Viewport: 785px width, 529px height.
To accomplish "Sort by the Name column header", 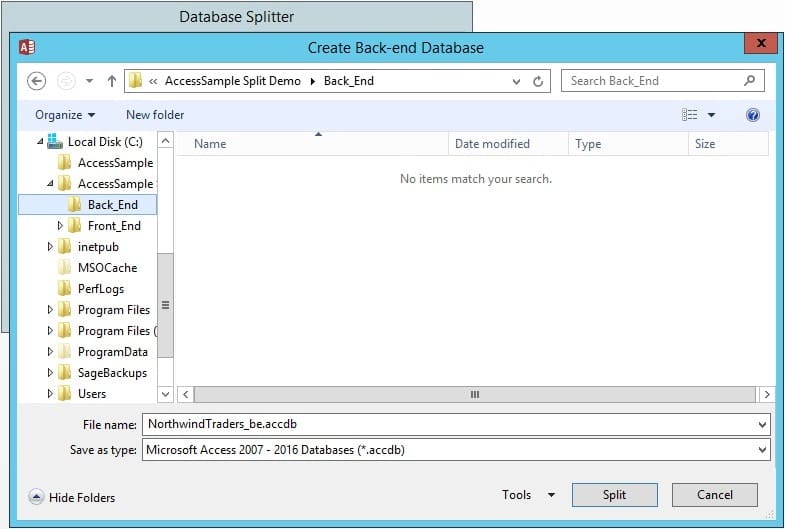I will 313,144.
